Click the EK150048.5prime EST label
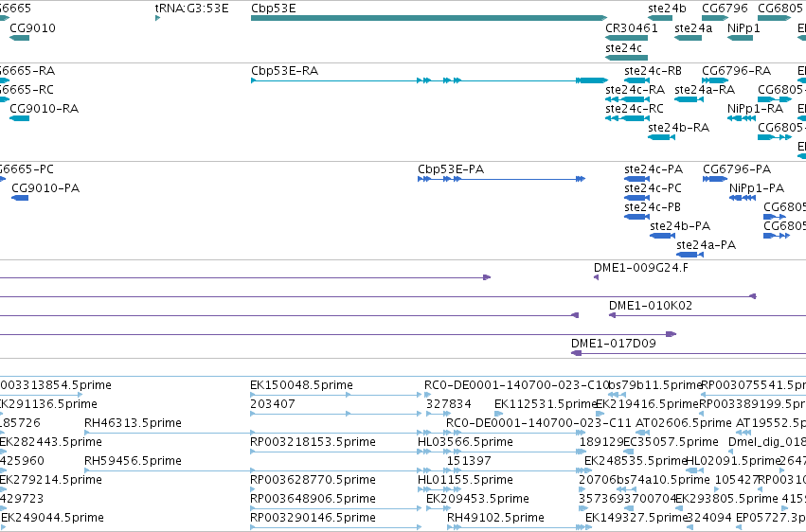806x532 pixels. pyautogui.click(x=302, y=385)
